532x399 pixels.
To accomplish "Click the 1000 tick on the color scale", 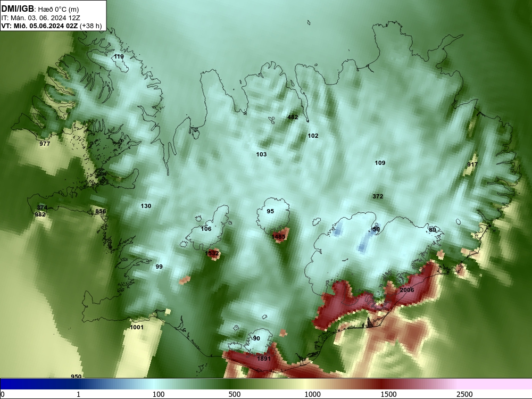I will click(x=312, y=394).
